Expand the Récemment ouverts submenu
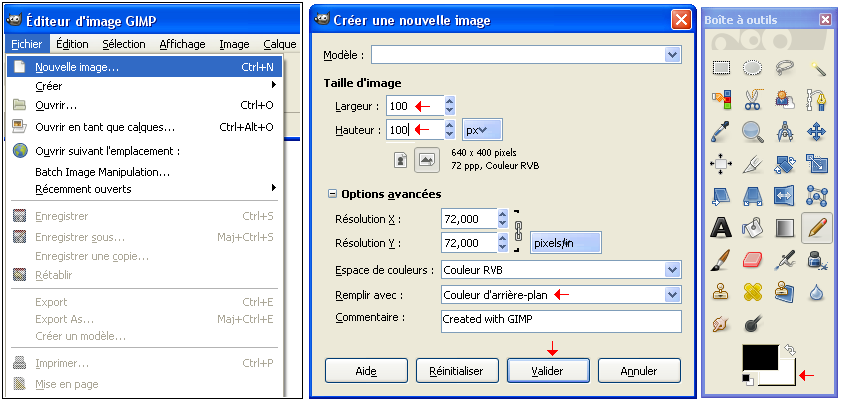This screenshot has width=841, height=402. pyautogui.click(x=274, y=188)
